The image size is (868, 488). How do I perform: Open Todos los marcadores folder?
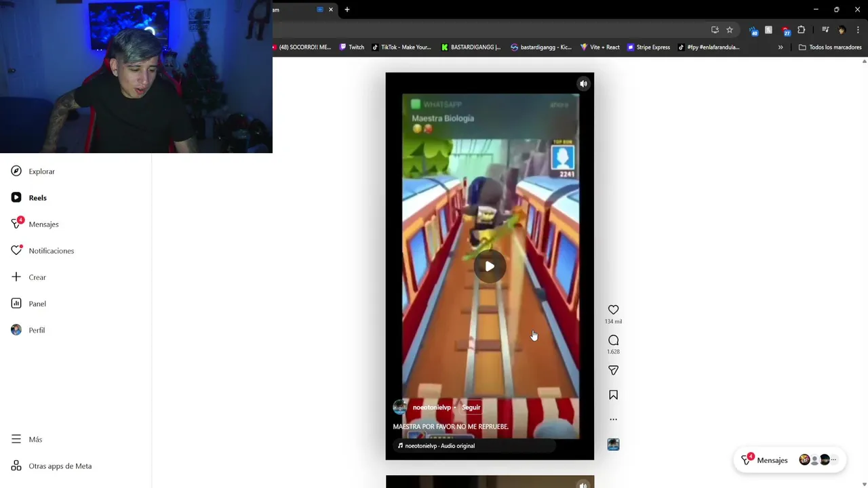tap(830, 47)
